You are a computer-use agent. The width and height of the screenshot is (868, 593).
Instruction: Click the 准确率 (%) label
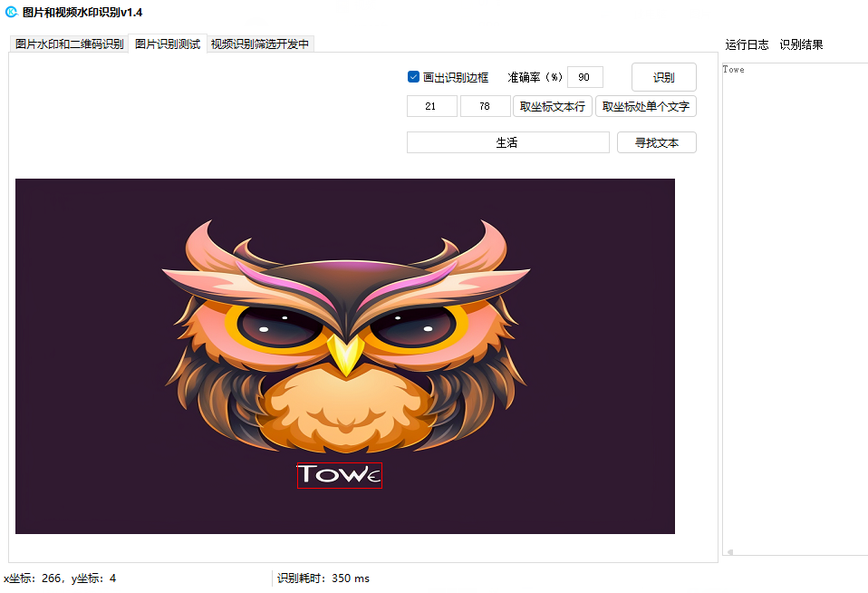coord(535,78)
